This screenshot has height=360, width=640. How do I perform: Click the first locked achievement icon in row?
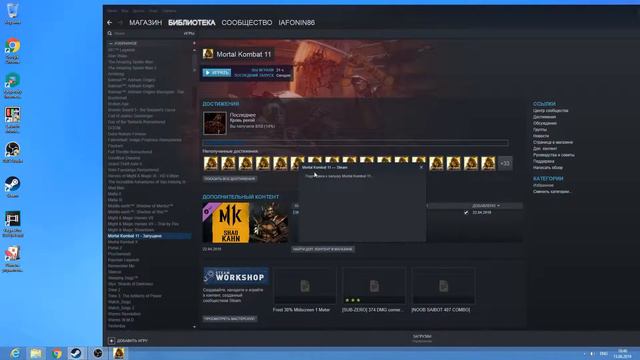211,163
